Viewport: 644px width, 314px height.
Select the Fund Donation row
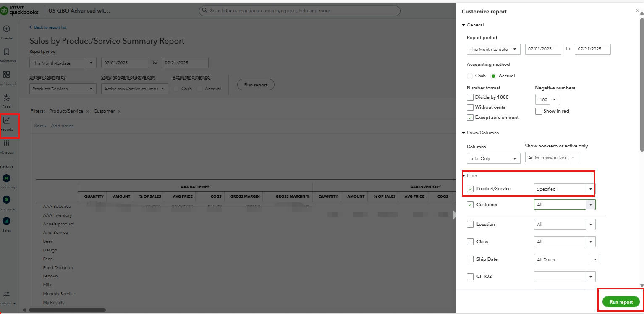(58, 268)
